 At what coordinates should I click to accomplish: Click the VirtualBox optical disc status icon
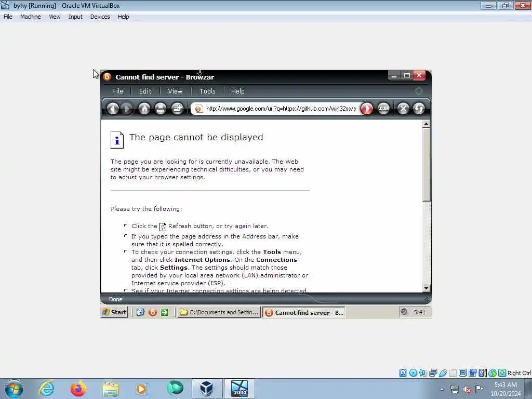[x=413, y=373]
